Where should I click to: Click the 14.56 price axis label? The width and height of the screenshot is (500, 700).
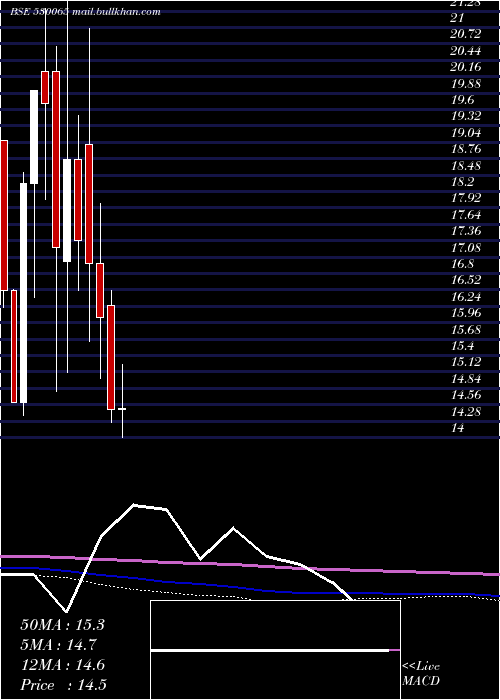coord(465,395)
